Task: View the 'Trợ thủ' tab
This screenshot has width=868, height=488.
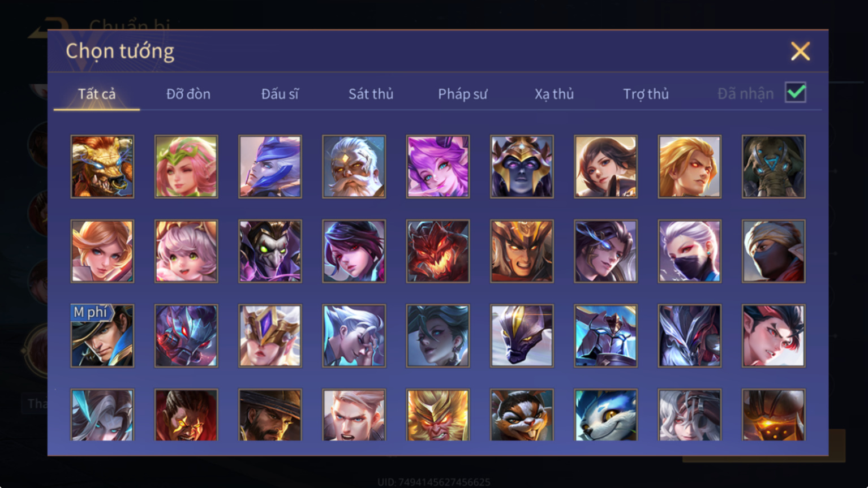Action: click(x=646, y=94)
